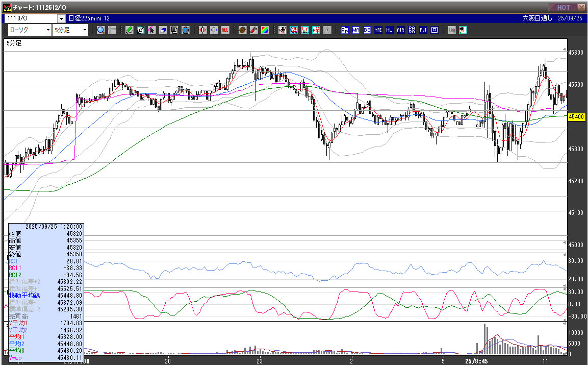Click the magnifier zoom icon in the toolbar
This screenshot has height=365, width=588.
pyautogui.click(x=101, y=30)
